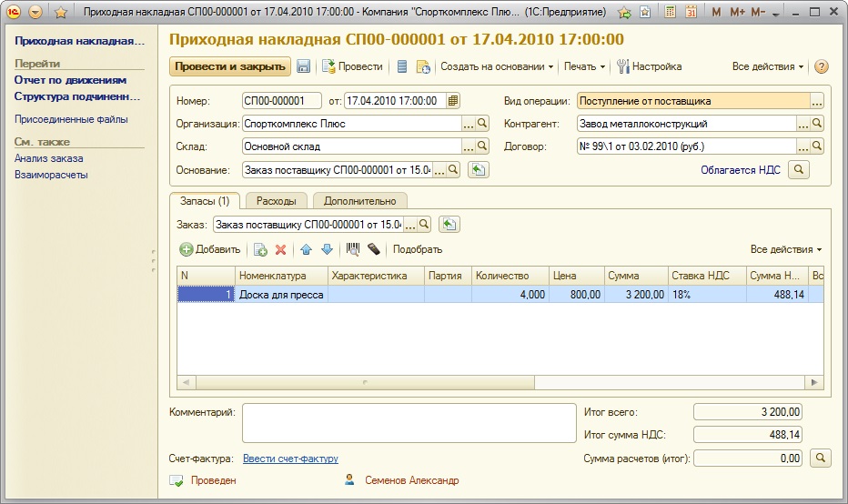Click ellipsis button in Контрагент field
Screen dimensions: 848x504
[803, 124]
